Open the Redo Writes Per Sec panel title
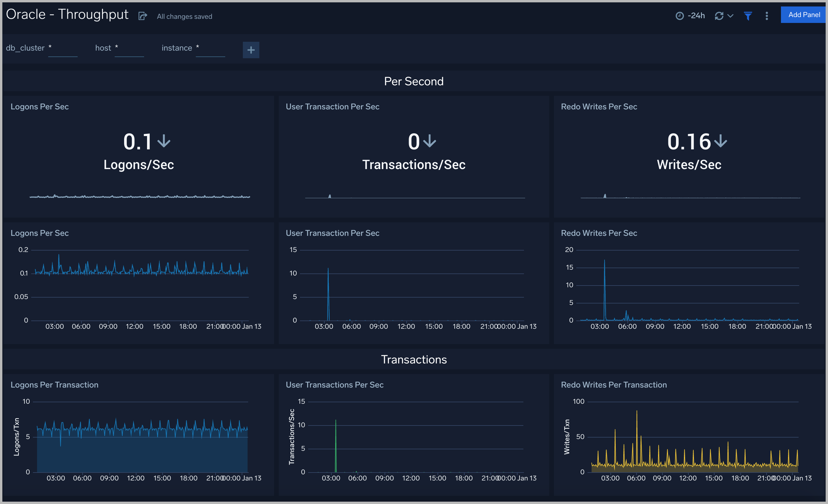828x504 pixels. (x=598, y=106)
